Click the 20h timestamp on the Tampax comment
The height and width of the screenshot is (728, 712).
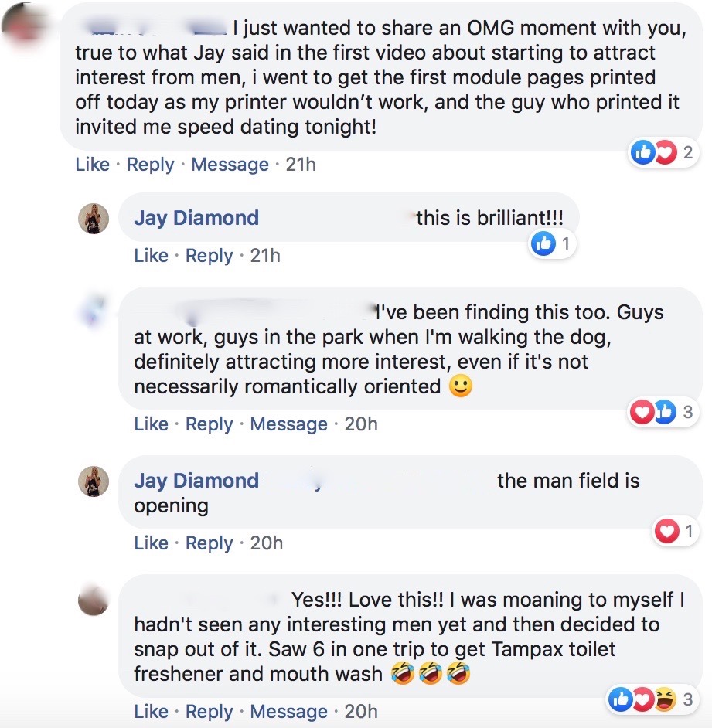pyautogui.click(x=361, y=711)
